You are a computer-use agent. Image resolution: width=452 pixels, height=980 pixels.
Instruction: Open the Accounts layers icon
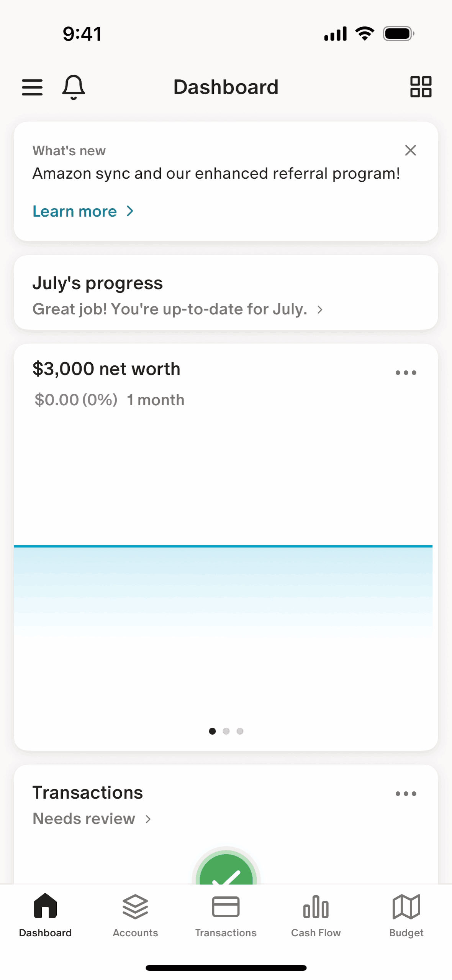click(135, 907)
